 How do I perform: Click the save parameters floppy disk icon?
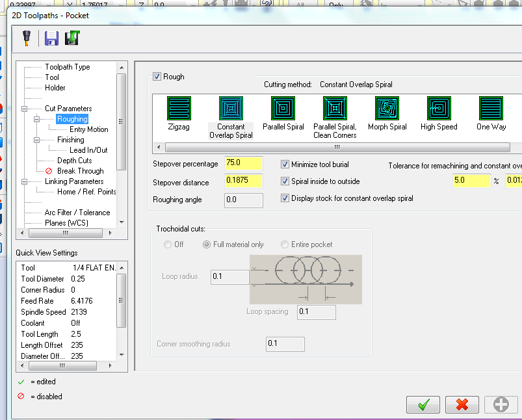tap(51, 38)
